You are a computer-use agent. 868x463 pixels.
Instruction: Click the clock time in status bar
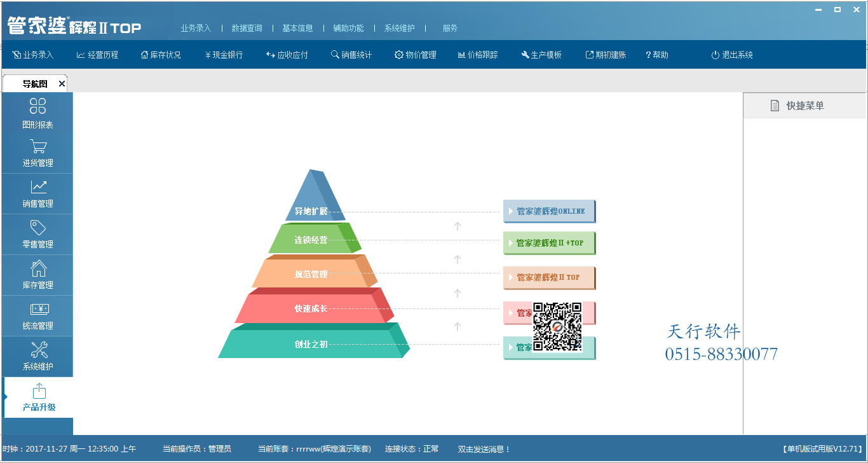(69, 449)
